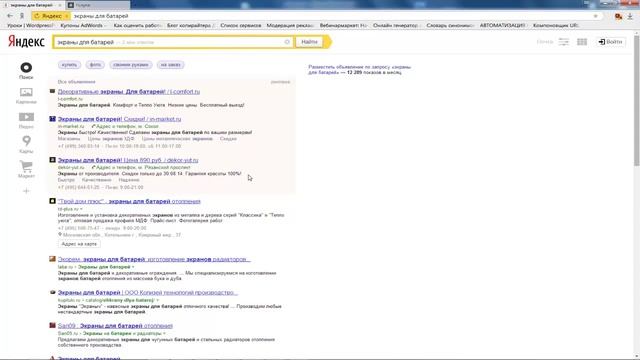This screenshot has width=640, height=360.
Task: Expand dropdown arrow after San09.ru breadcrumb
Action: [164, 333]
